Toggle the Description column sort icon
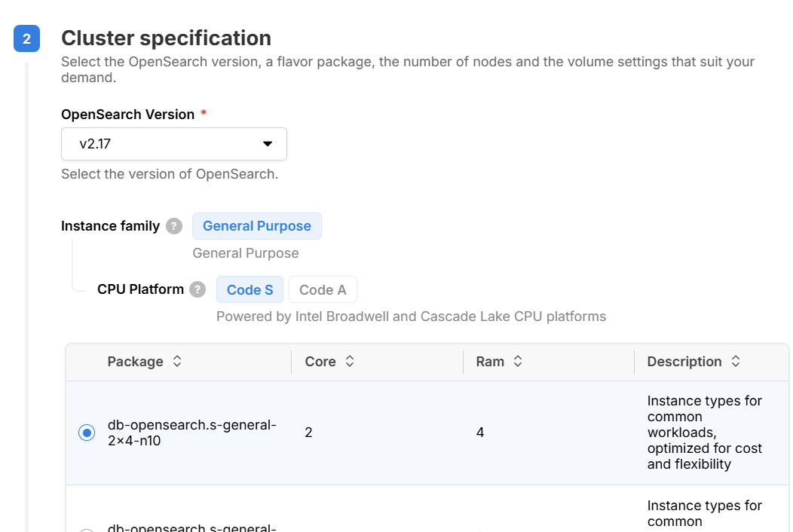Image resolution: width=793 pixels, height=532 pixels. pos(736,362)
